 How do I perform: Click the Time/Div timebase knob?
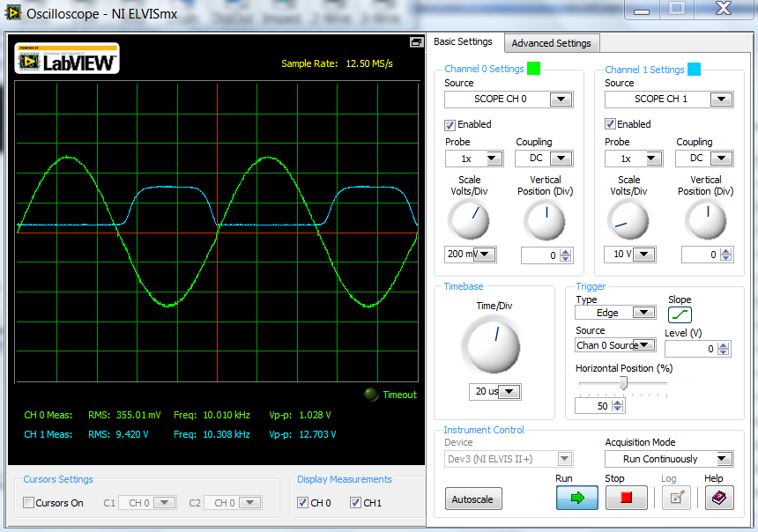click(491, 344)
